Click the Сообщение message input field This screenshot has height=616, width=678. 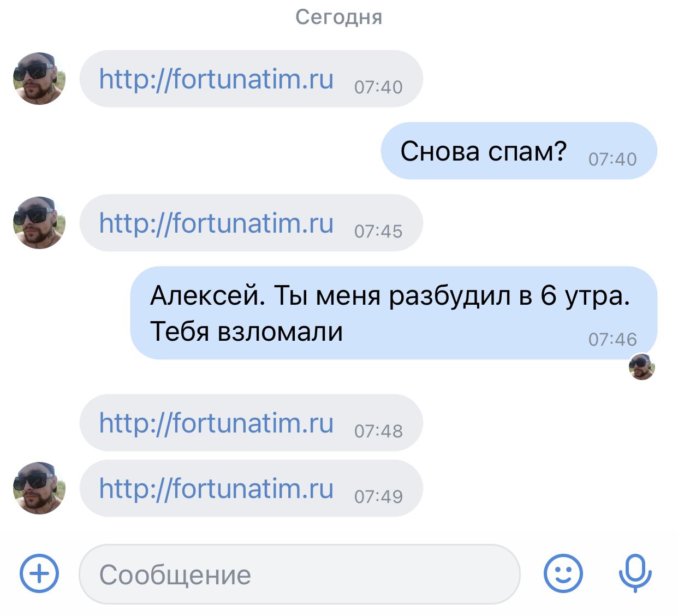299,574
